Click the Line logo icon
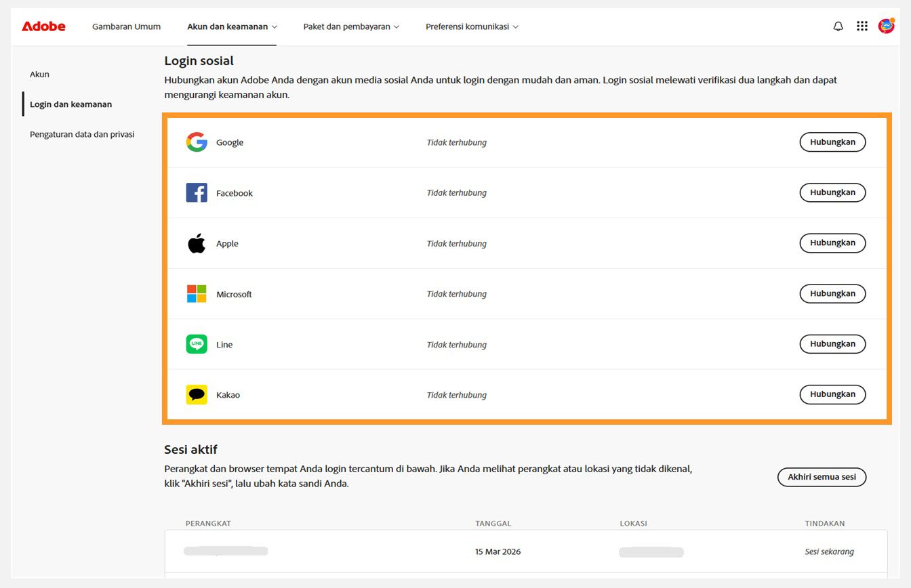 (x=197, y=344)
